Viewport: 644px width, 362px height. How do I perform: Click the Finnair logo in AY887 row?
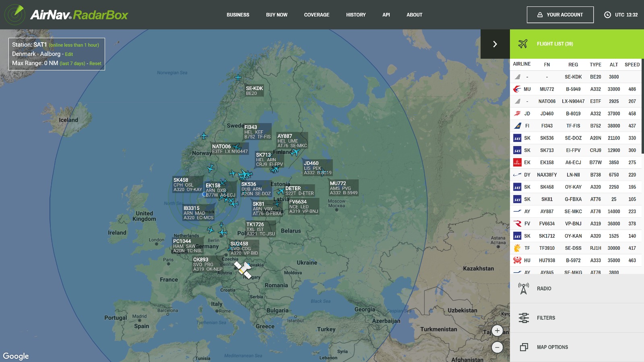(517, 211)
